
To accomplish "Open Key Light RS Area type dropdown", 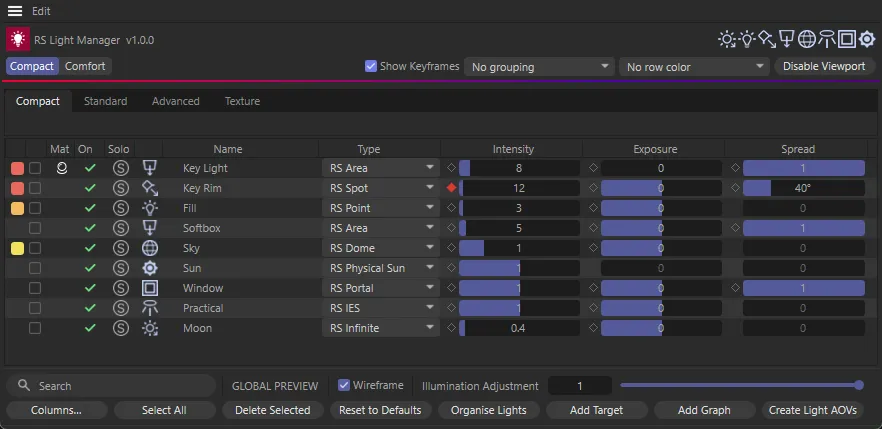I will 381,168.
